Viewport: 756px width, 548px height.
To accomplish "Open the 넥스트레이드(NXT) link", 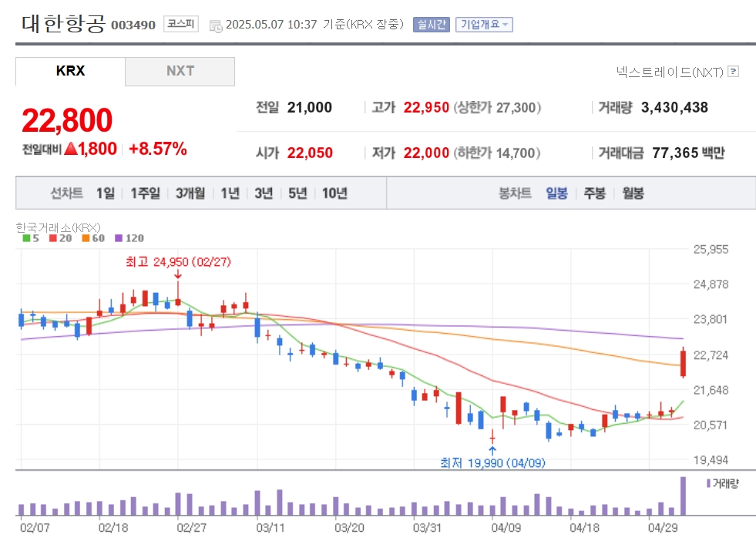I will (x=670, y=72).
